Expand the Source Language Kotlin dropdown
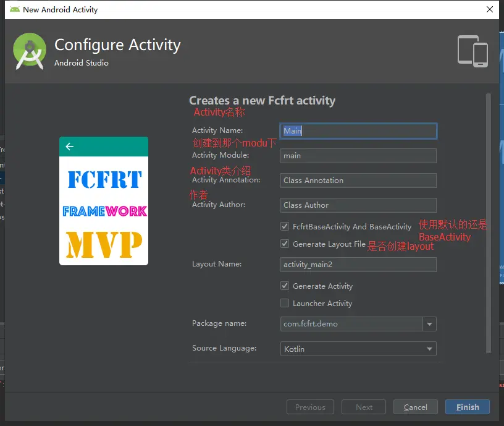The height and width of the screenshot is (426, 504). click(x=358, y=349)
